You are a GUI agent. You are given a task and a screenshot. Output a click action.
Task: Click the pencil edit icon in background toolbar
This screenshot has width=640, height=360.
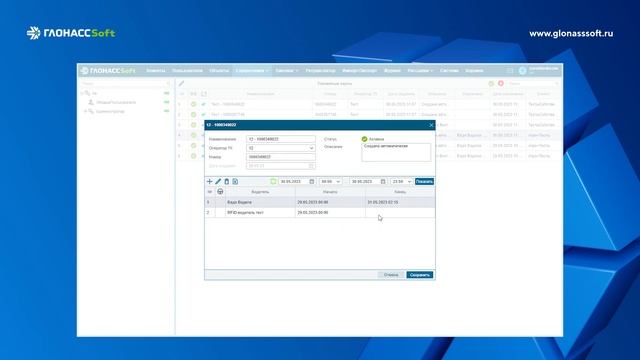coord(181,83)
